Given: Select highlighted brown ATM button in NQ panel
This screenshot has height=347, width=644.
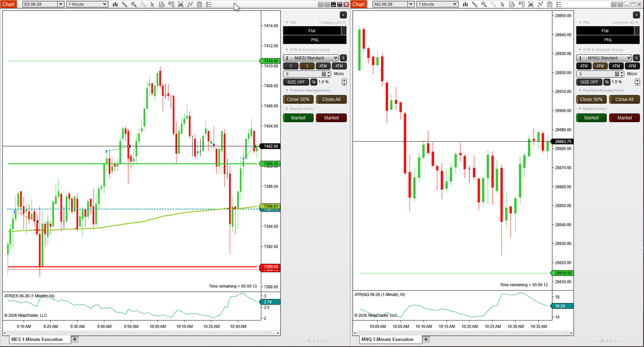Looking at the screenshot, I should (x=600, y=66).
